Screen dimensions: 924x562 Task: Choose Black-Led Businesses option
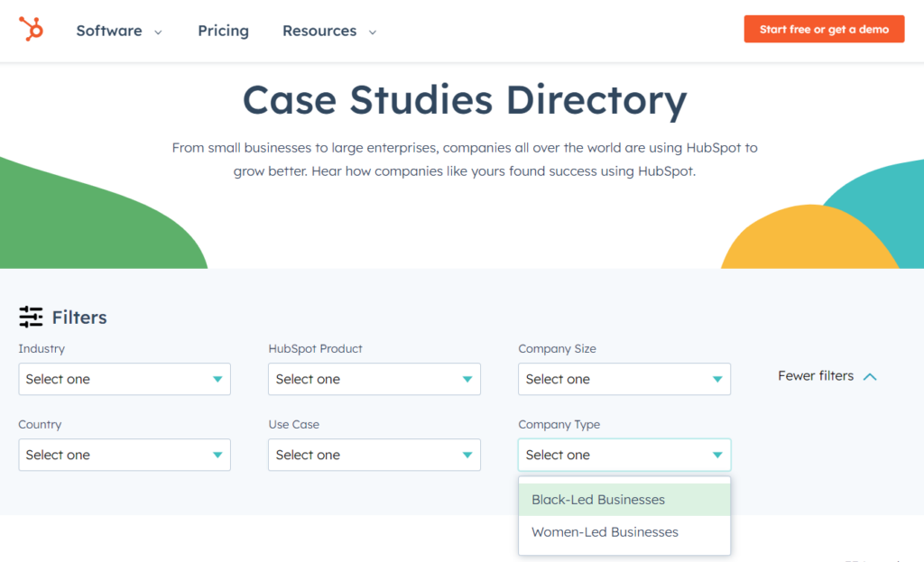598,500
